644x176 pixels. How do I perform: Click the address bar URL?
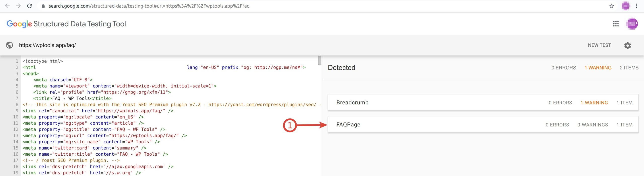(x=149, y=6)
